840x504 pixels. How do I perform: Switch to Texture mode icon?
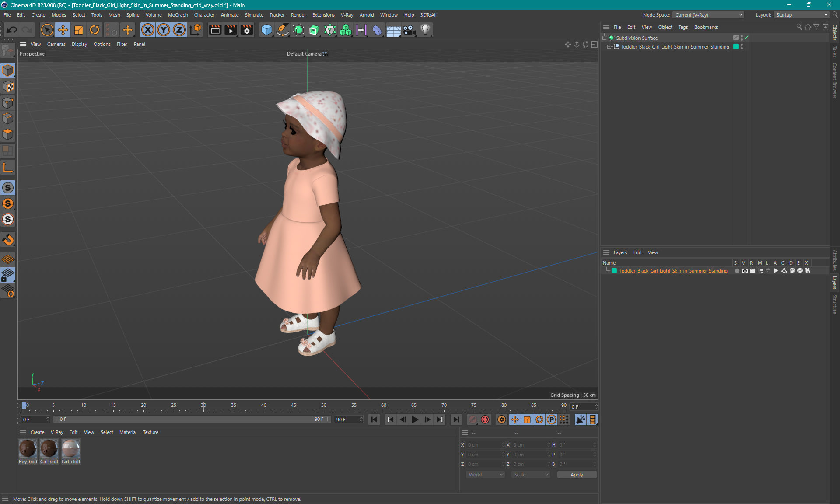tap(8, 87)
